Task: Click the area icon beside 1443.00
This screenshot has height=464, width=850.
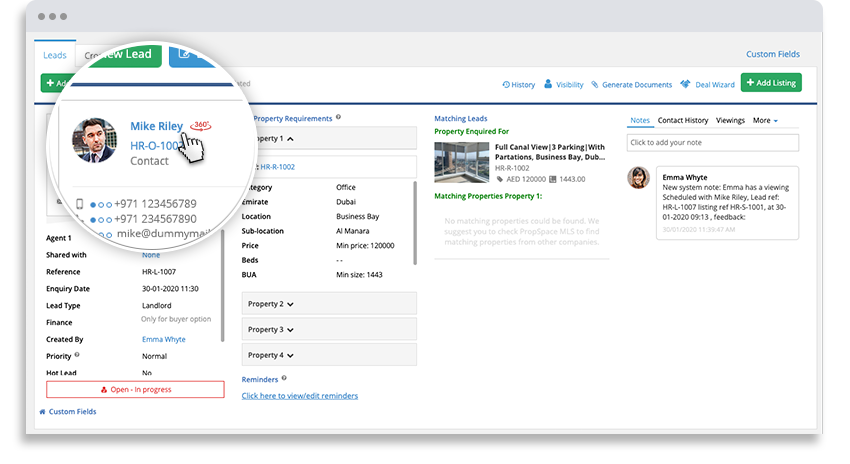Action: point(552,179)
